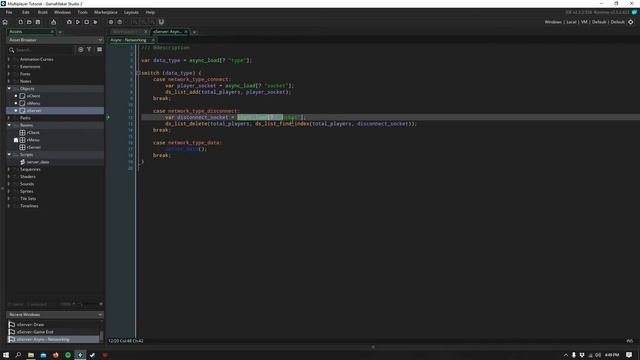Open the Start Page home icon
The height and width of the screenshot is (360, 640).
click(x=5, y=22)
